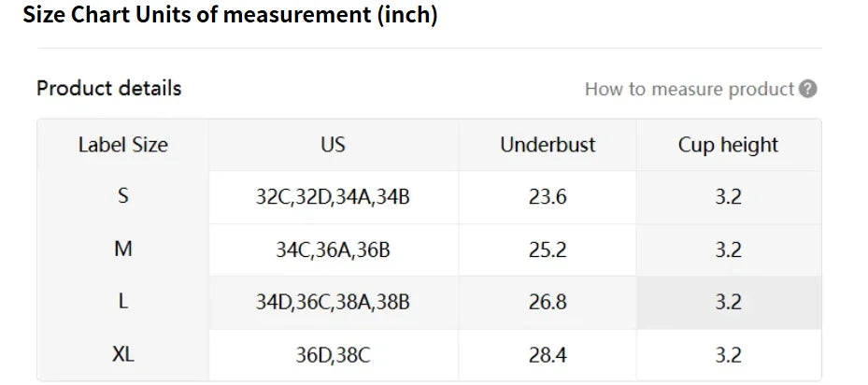Click the Cup height column header

pyautogui.click(x=728, y=145)
